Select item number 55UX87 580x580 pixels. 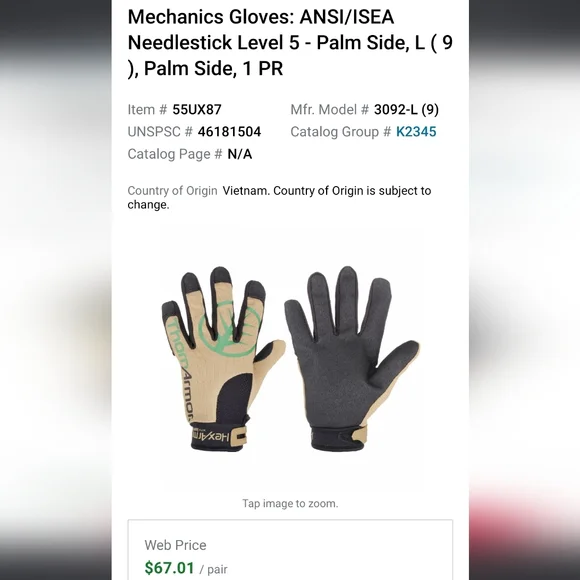click(197, 109)
